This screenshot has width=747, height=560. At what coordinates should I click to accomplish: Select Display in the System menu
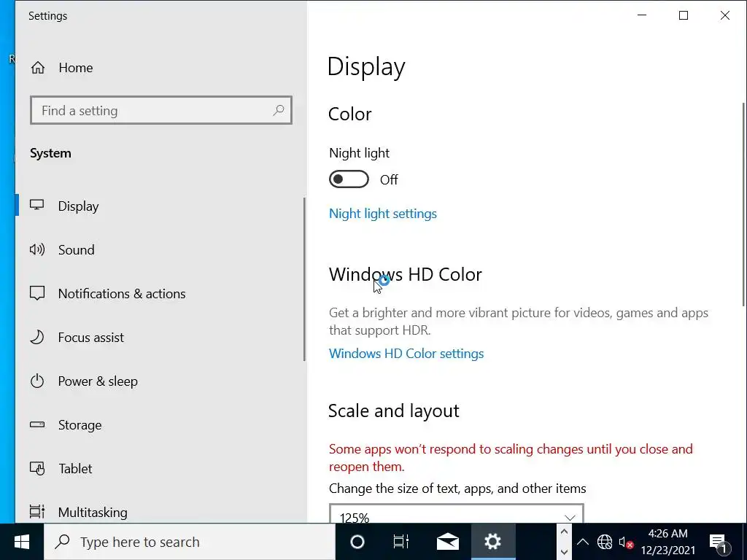click(160, 206)
